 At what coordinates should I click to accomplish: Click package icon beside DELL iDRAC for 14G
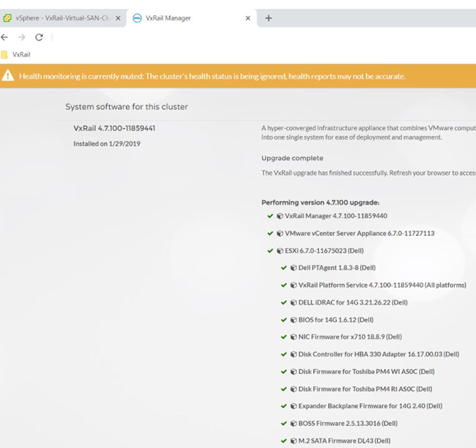tap(294, 302)
